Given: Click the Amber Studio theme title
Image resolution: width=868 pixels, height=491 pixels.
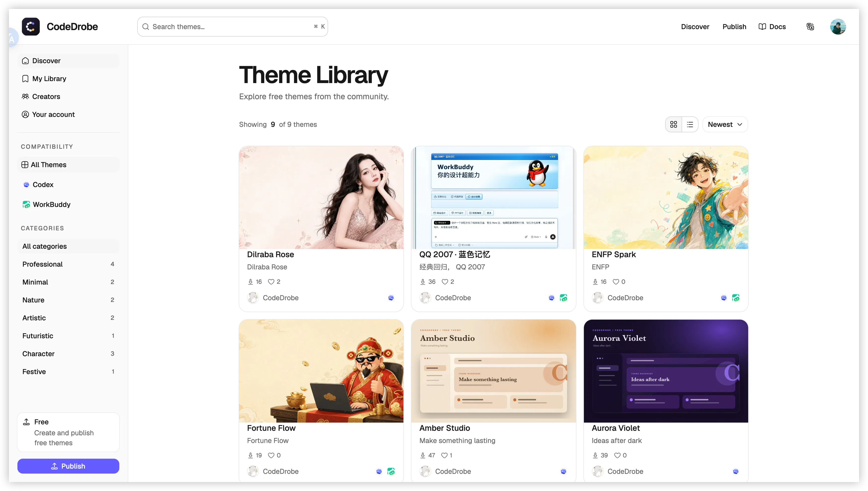Looking at the screenshot, I should coord(444,428).
